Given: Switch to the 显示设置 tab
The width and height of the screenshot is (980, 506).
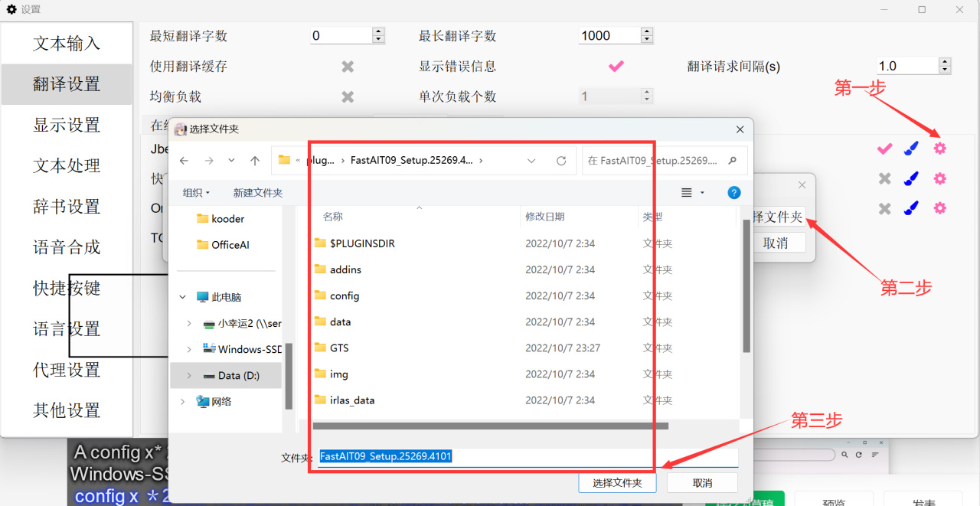Looking at the screenshot, I should 67,125.
